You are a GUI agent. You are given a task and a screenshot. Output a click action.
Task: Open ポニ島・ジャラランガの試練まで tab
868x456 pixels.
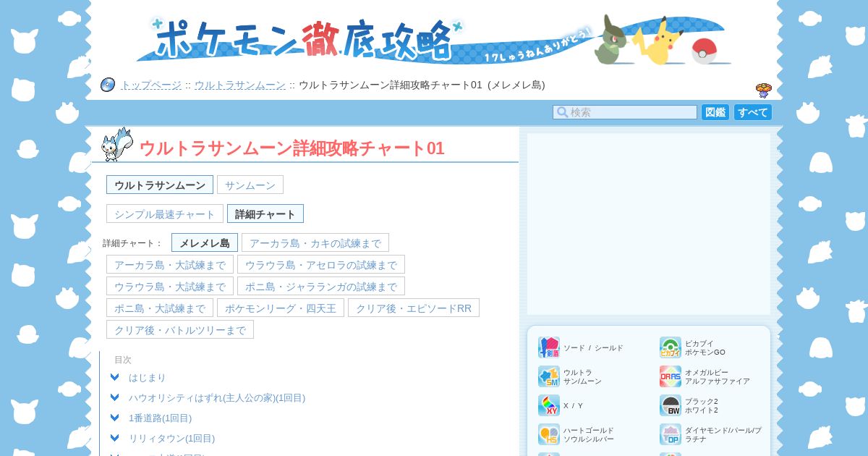pos(321,286)
